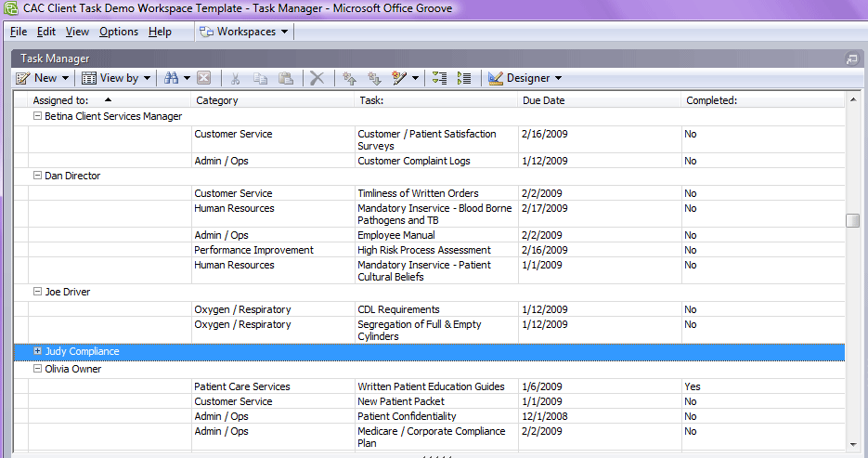Click the Paste clipboard icon
This screenshot has height=458, width=868.
pos(286,78)
